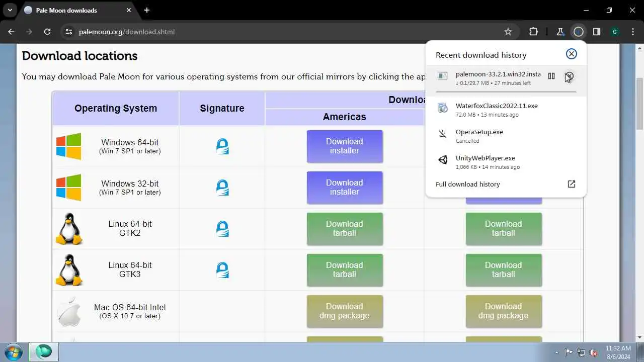
Task: Select the Pale Moon downloads tab
Action: (x=78, y=10)
